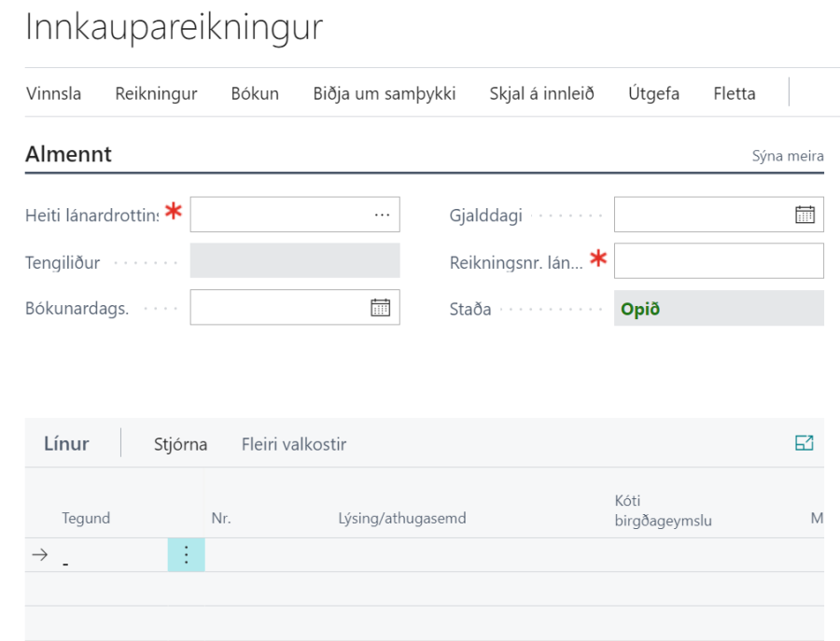The width and height of the screenshot is (840, 641).
Task: Select the Línur section tab
Action: [66, 444]
